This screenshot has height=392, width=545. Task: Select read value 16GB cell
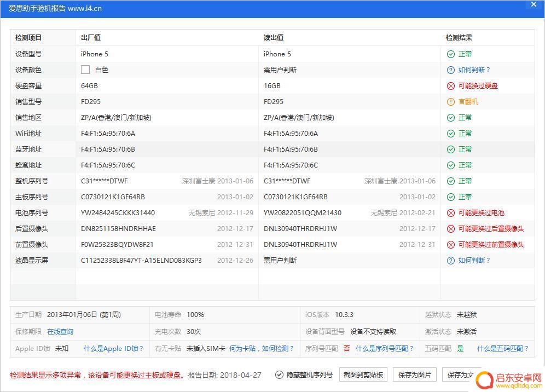point(272,86)
